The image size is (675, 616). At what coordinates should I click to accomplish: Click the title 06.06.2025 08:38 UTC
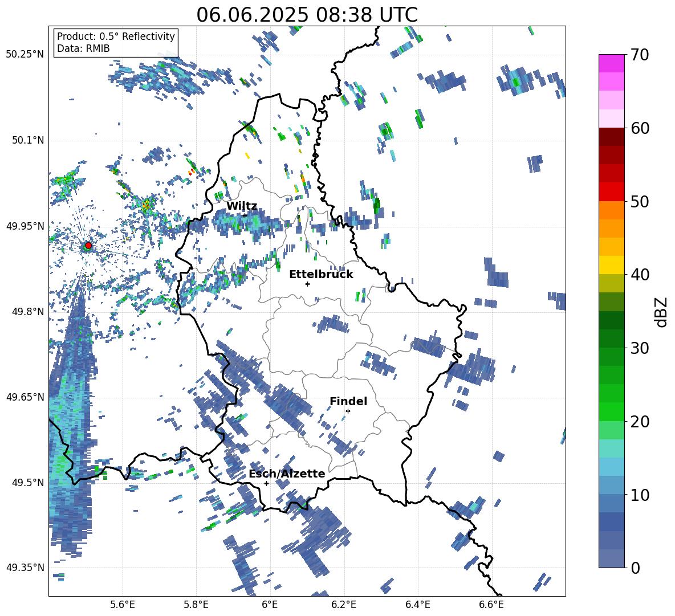pyautogui.click(x=307, y=15)
